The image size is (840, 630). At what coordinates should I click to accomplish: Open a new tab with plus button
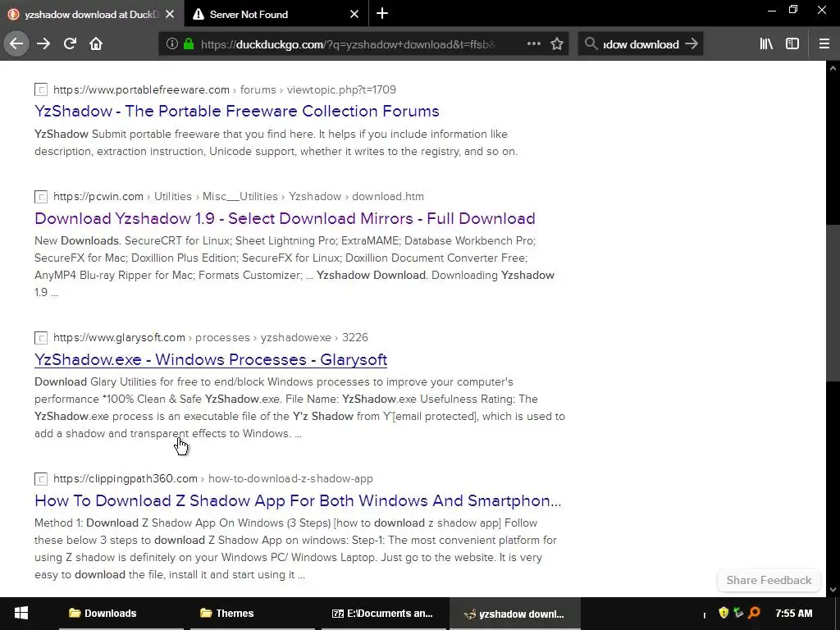[382, 14]
